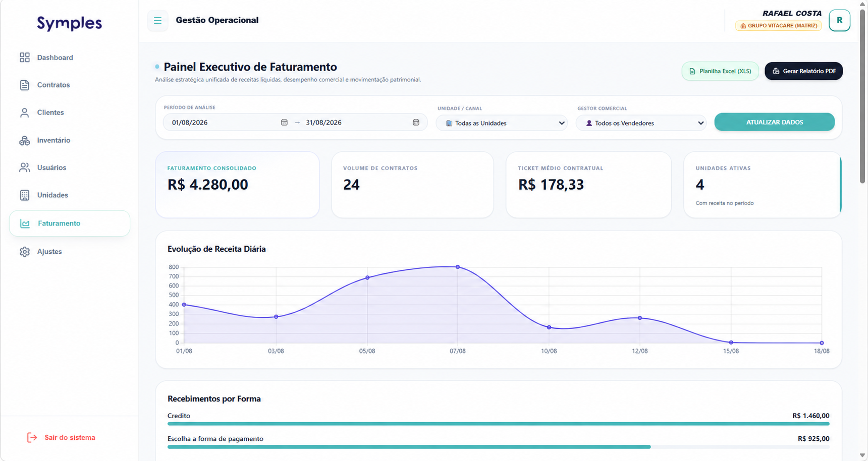This screenshot has height=461, width=868.
Task: Expand the Todas as Unidades dropdown
Action: tap(502, 123)
